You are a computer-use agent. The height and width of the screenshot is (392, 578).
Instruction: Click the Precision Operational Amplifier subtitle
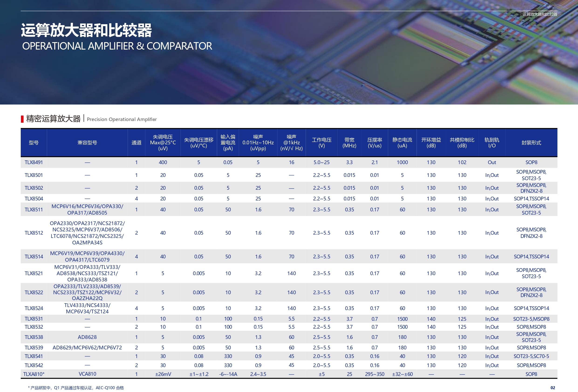point(122,119)
